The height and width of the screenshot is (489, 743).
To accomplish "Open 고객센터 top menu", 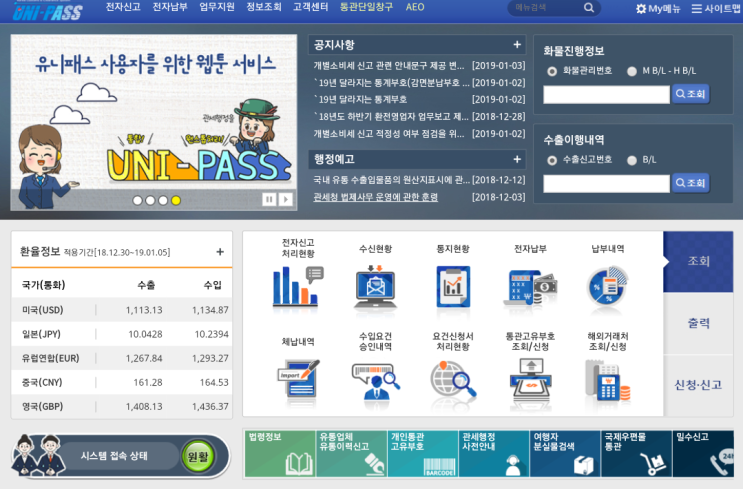I will (x=310, y=7).
